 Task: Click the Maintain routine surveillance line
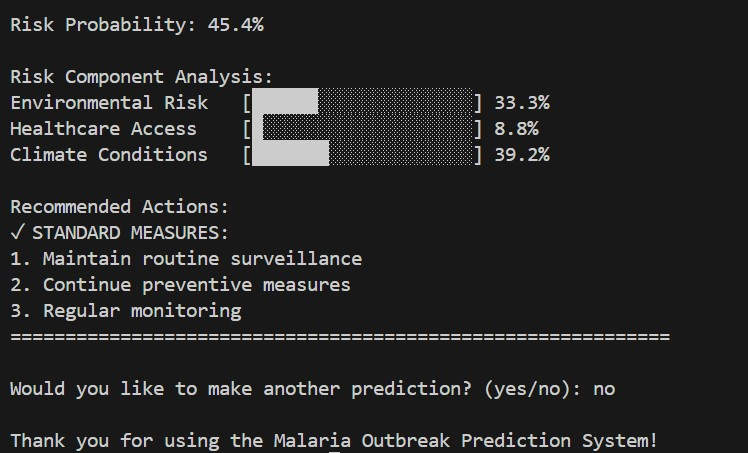click(186, 259)
